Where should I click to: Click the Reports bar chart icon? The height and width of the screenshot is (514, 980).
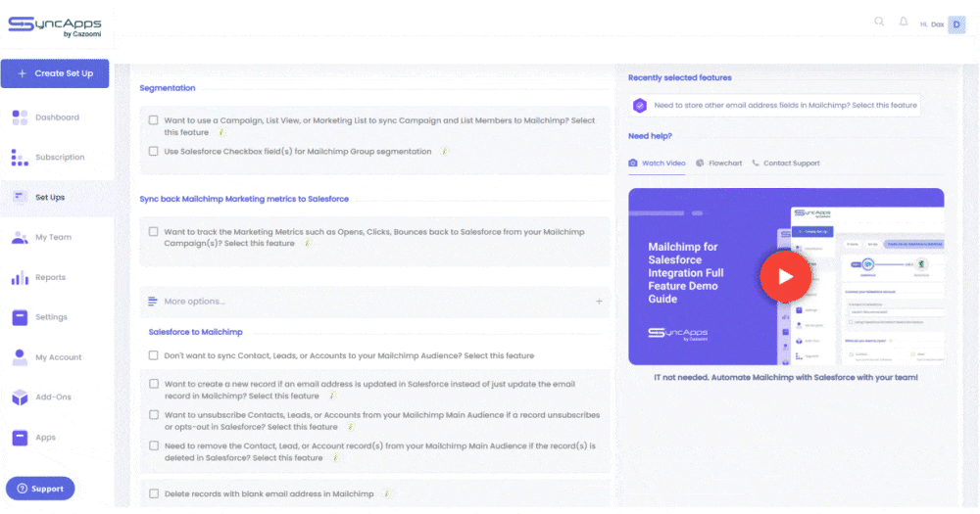pos(20,277)
